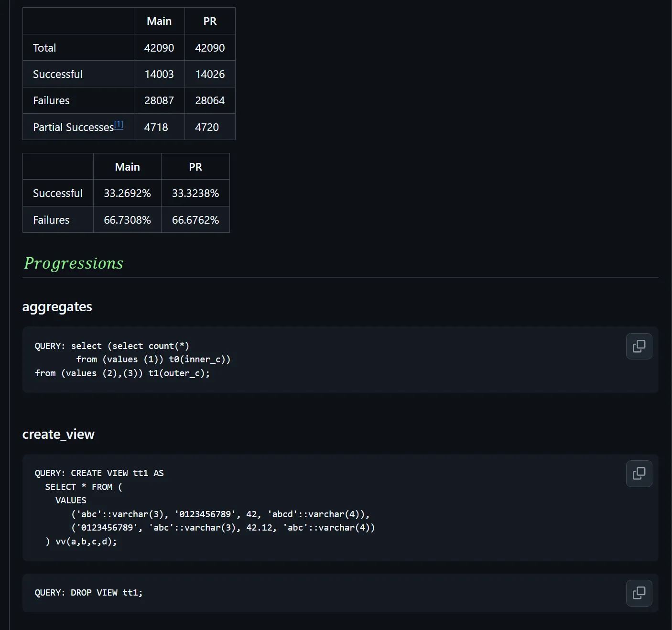Click the PR success percentage 33.3238%

point(195,193)
